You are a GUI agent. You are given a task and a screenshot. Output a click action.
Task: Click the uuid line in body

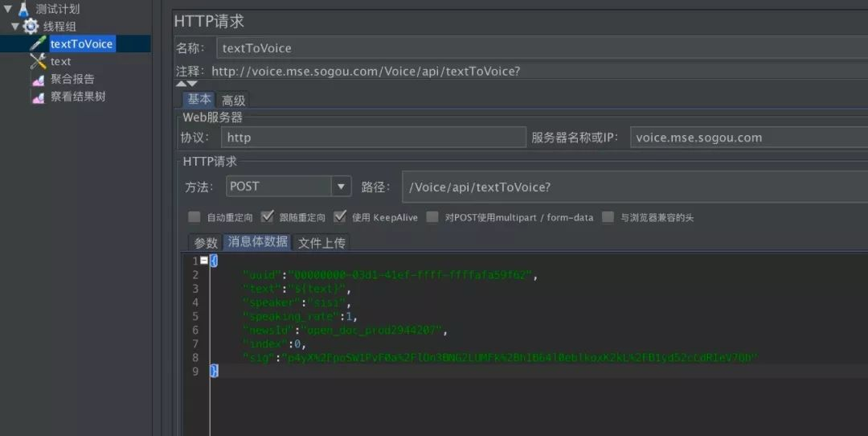click(391, 275)
